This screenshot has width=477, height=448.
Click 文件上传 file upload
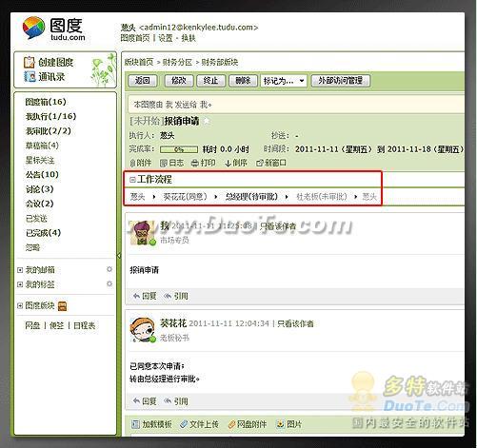pos(199,424)
